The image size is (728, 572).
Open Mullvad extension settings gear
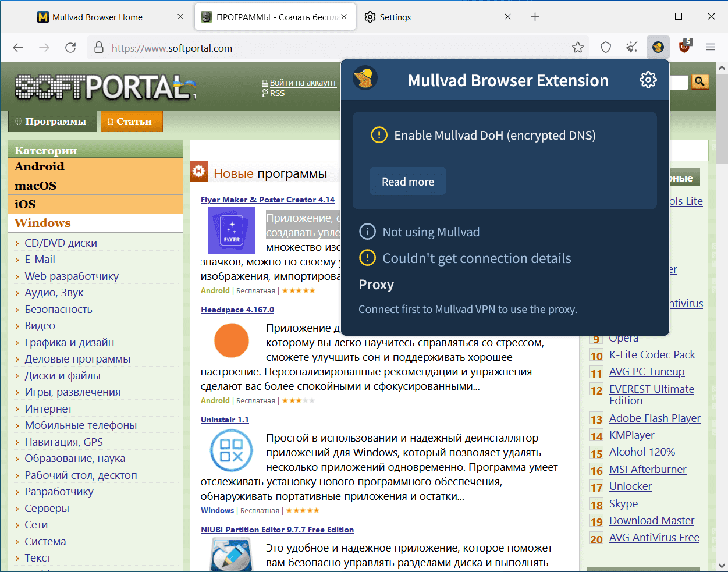(x=648, y=80)
